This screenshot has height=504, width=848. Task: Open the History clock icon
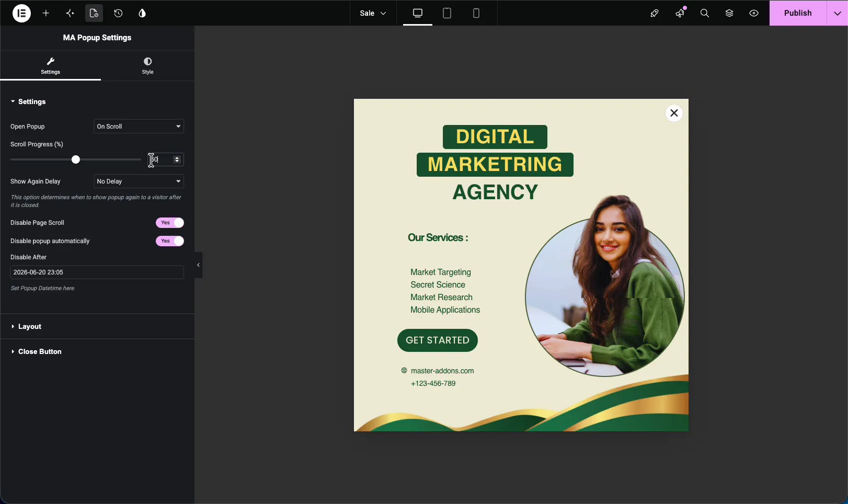coord(118,13)
